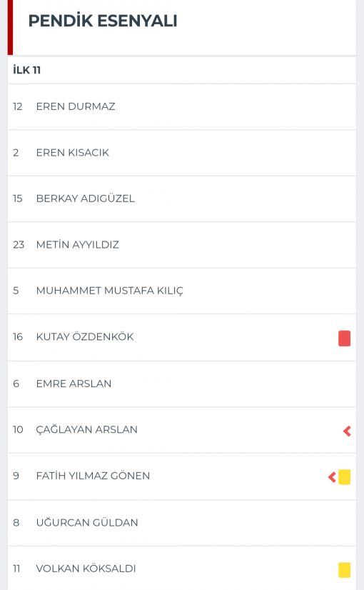Viewport: 364px width, 590px height.
Task: Open the Pendik Esenyalı team title
Action: click(x=103, y=21)
